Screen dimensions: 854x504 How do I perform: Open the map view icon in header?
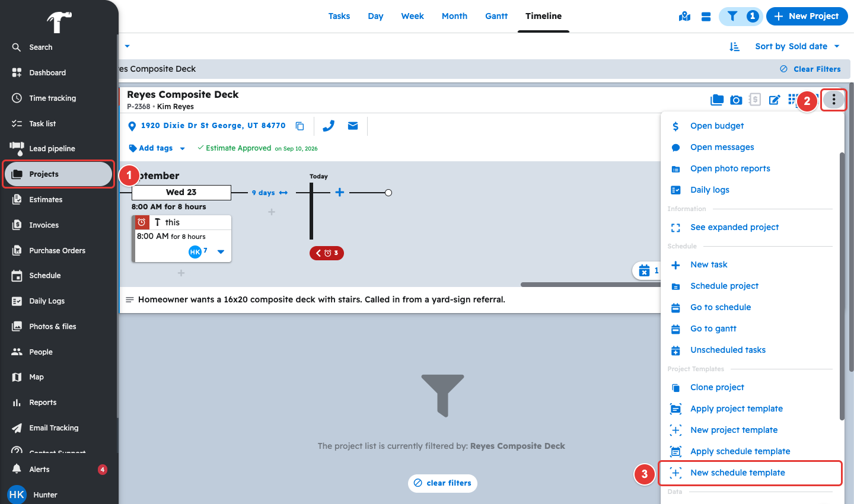(684, 17)
